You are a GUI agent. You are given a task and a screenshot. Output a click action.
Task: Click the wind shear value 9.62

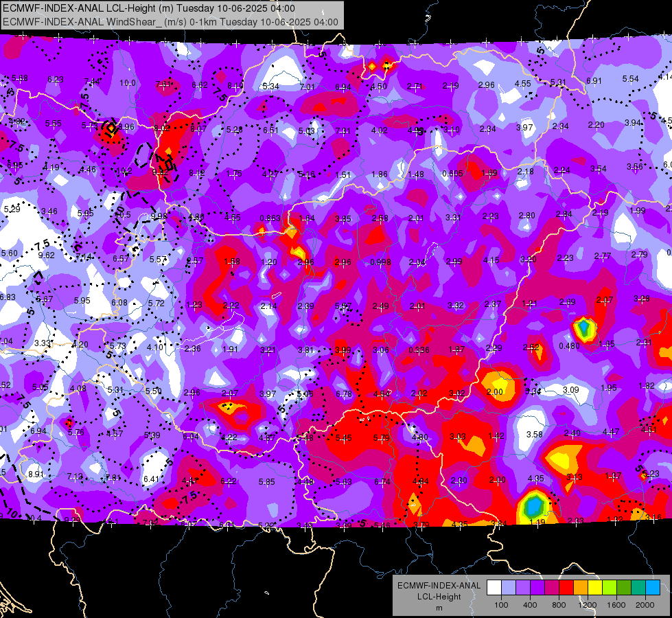46,255
